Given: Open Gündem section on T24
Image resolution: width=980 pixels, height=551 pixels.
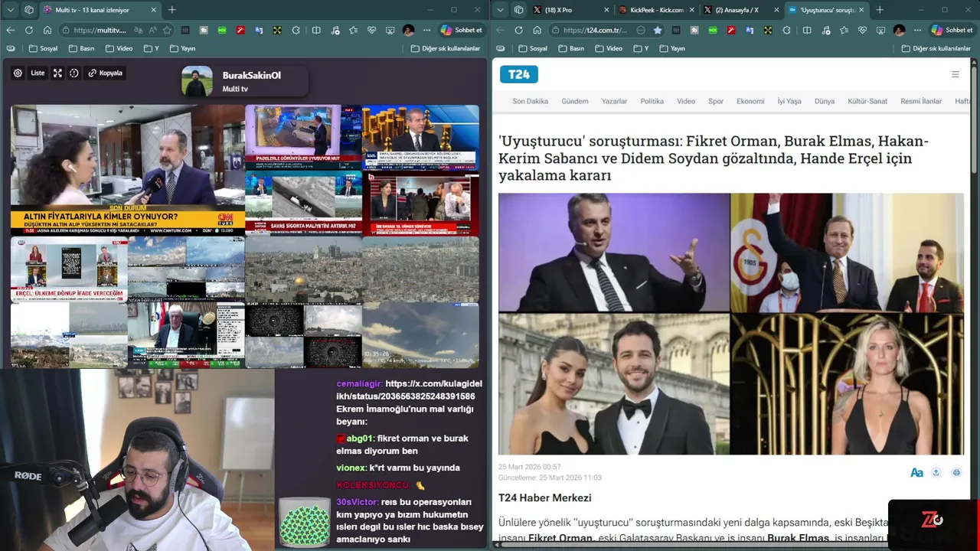Looking at the screenshot, I should point(575,101).
